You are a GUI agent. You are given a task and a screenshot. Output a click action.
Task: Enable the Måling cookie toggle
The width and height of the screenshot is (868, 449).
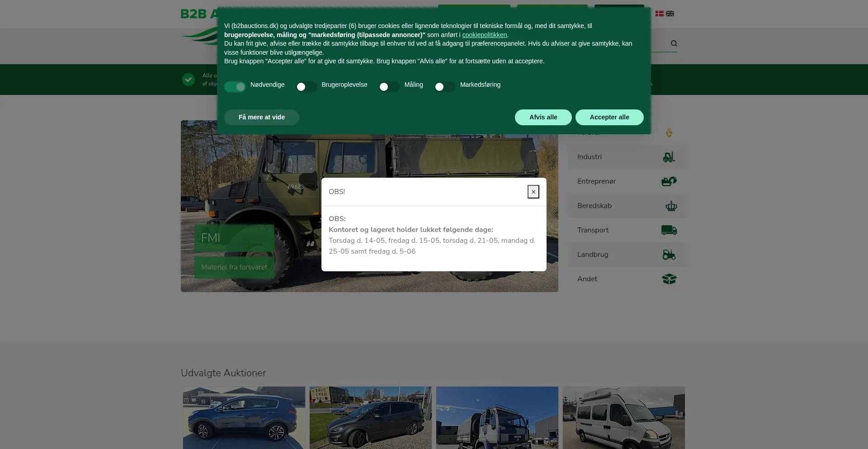tap(389, 87)
